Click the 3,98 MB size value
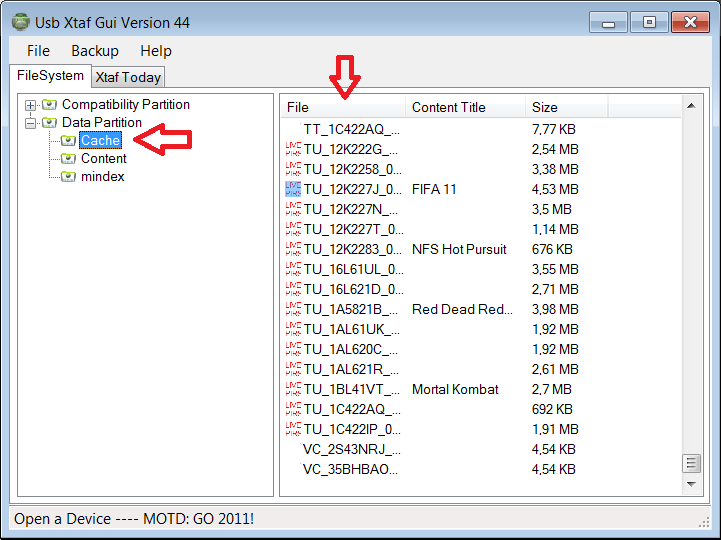The width and height of the screenshot is (721, 540). pyautogui.click(x=555, y=309)
